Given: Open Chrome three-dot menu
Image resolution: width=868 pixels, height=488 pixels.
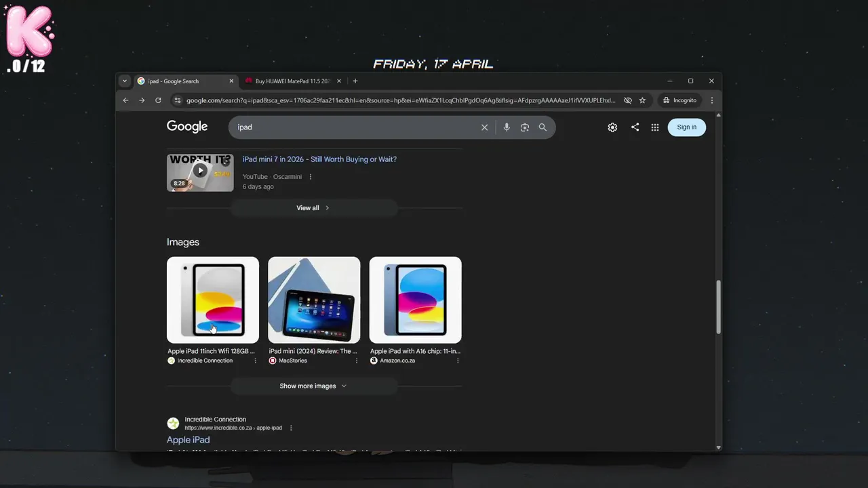Looking at the screenshot, I should point(711,100).
